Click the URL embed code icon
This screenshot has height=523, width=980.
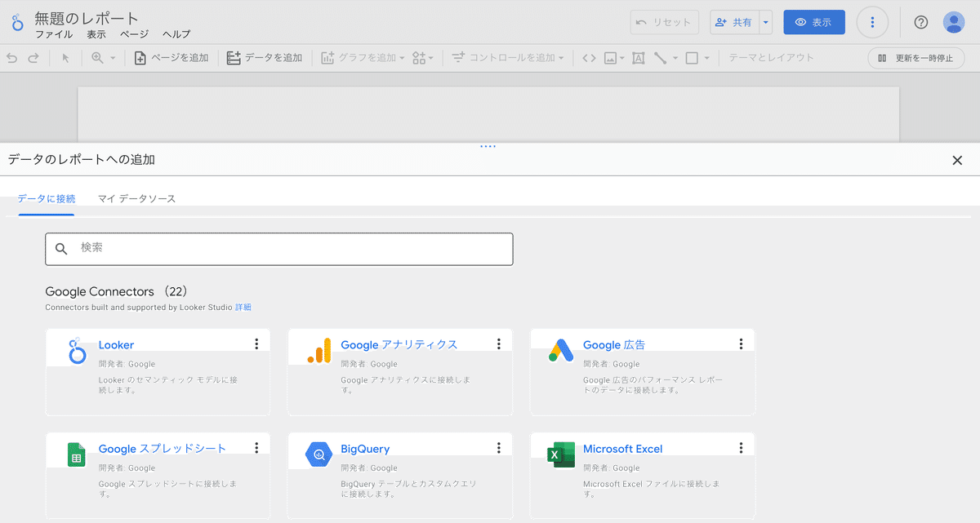click(589, 58)
